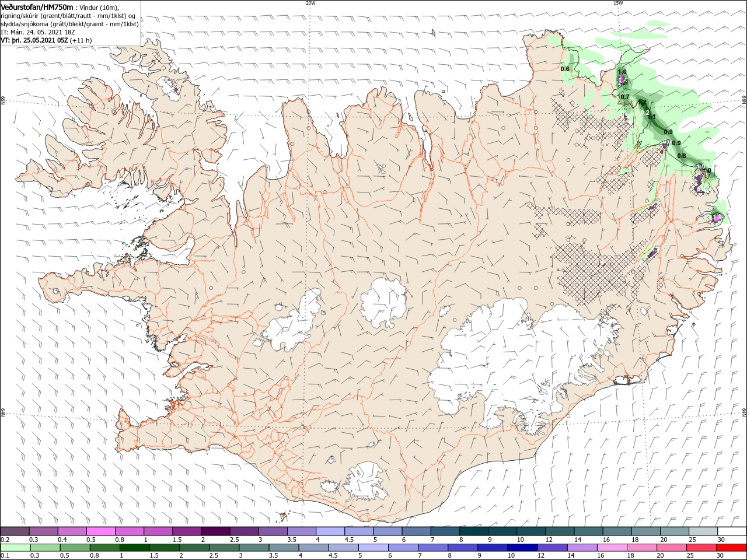Select the violet 3 snow-legend swatch
The image size is (747, 560).
pyautogui.click(x=272, y=531)
